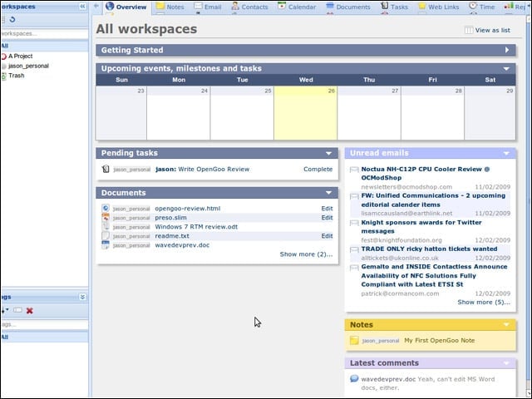The height and width of the screenshot is (399, 532).
Task: Click View as list link
Action: click(x=488, y=30)
